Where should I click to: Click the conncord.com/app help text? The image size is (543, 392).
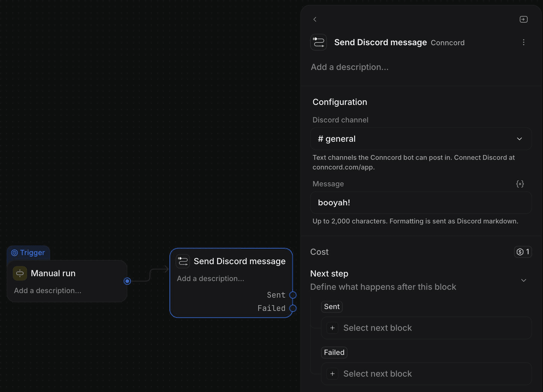pos(344,167)
